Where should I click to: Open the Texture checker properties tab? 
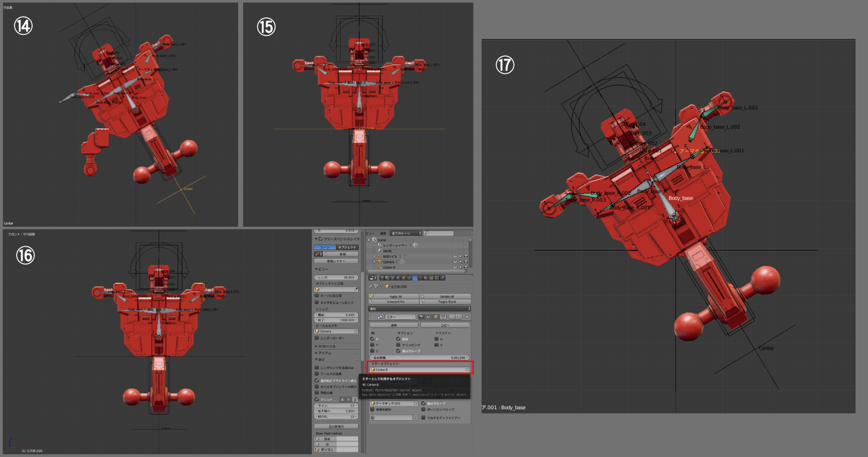(x=431, y=278)
